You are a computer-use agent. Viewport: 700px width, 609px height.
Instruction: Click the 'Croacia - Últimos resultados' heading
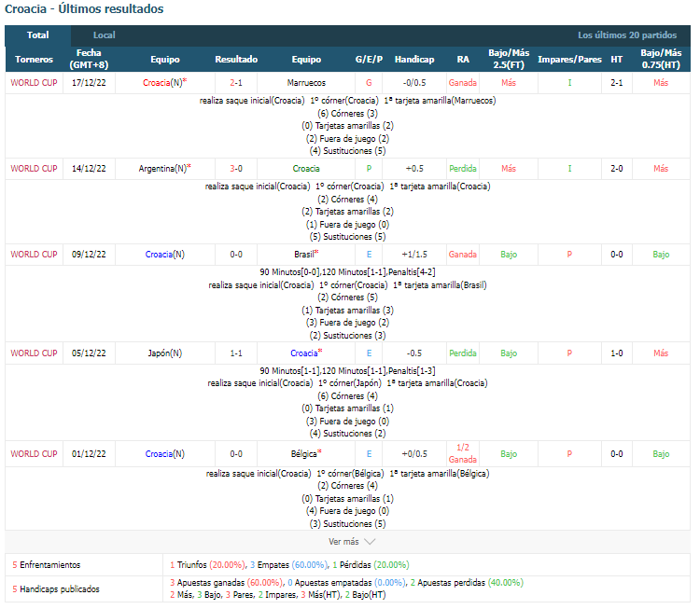click(x=84, y=9)
